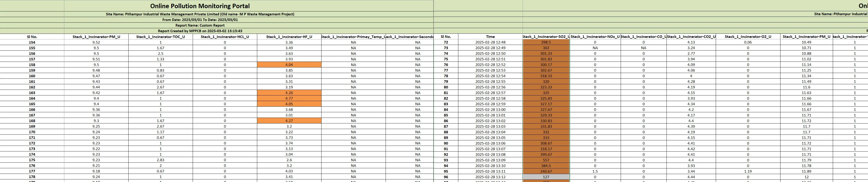Click the Stack_1_Incinerator-TOC_U column header
The height and width of the screenshot is (182, 868).
[160, 36]
